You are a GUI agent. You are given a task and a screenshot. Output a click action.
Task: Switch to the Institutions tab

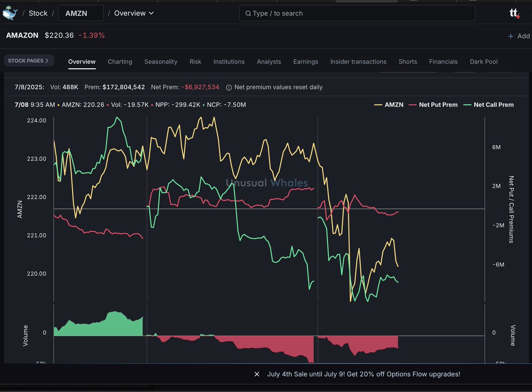click(229, 62)
